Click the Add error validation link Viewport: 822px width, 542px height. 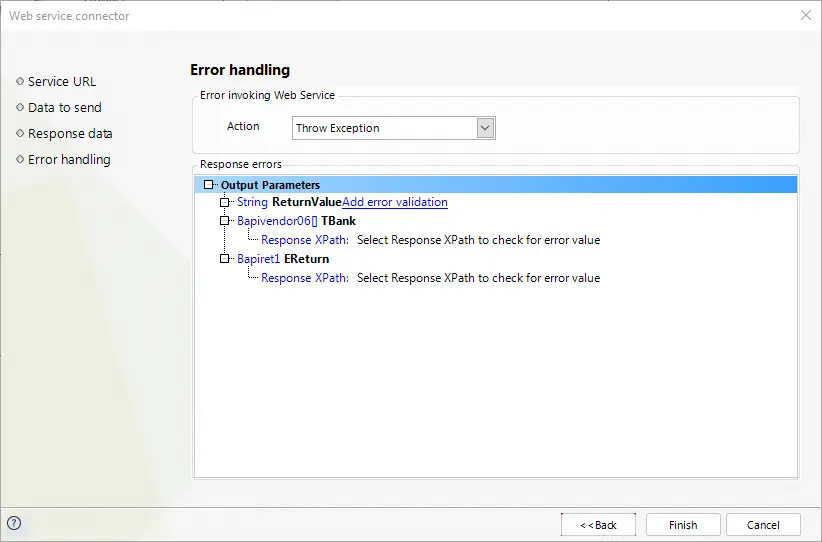[395, 202]
